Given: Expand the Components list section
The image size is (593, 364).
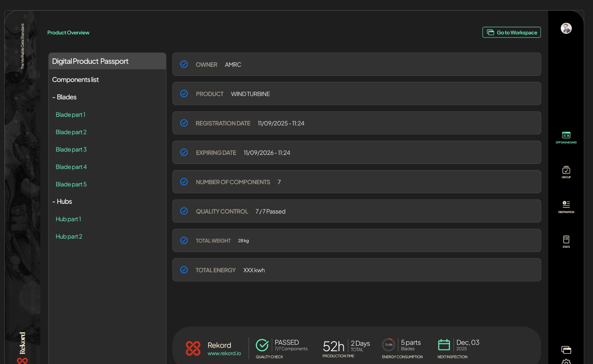Looking at the screenshot, I should pyautogui.click(x=76, y=80).
